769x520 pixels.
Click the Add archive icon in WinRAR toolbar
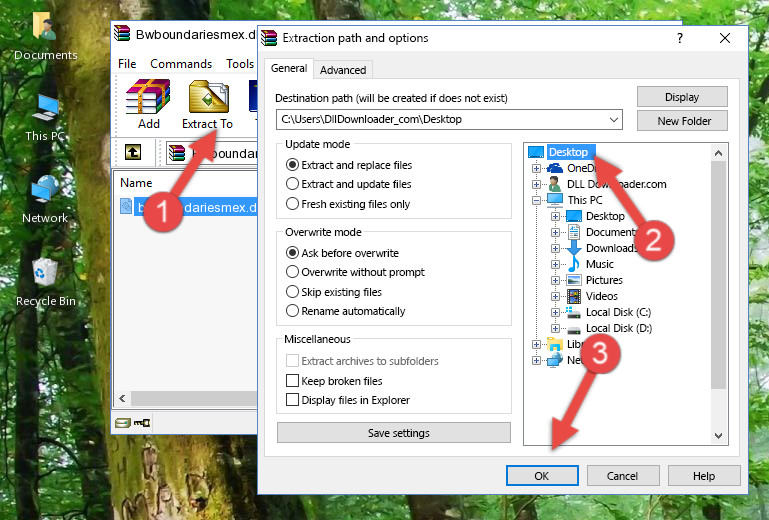pos(148,97)
